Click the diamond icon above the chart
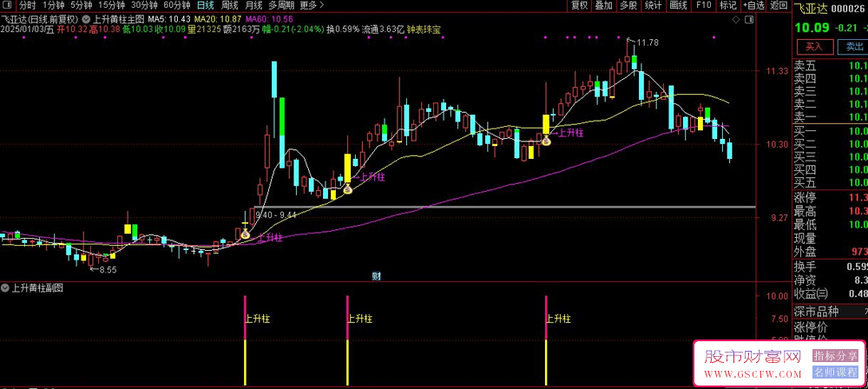This screenshot has height=389, width=868. [x=735, y=20]
